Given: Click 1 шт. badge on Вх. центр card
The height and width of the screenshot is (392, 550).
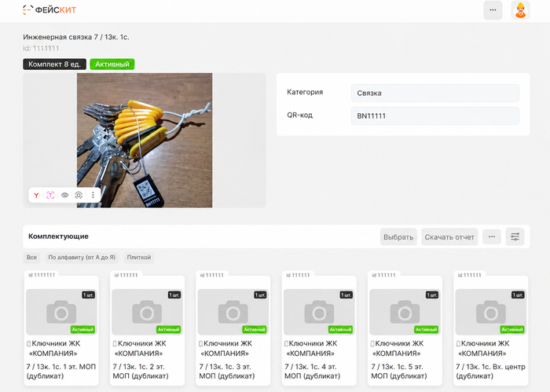Looking at the screenshot, I should click(518, 295).
